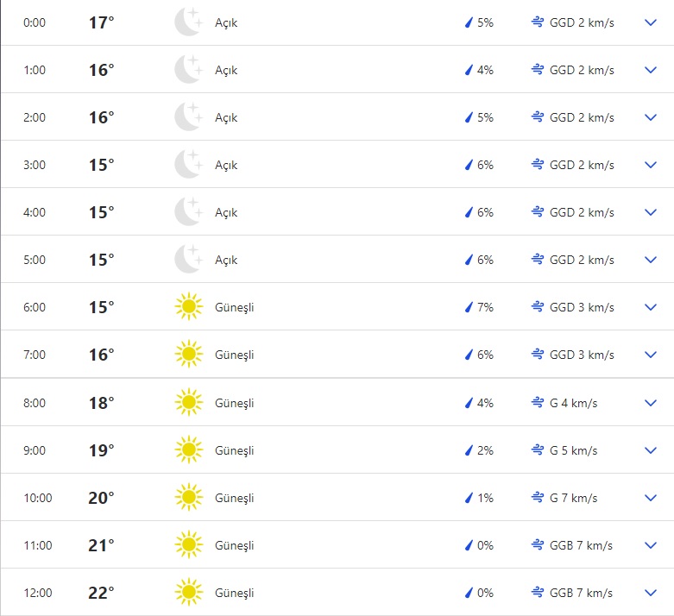Click the wind icon in the 11:00 row
Viewport: 674px width, 616px height.
point(538,545)
